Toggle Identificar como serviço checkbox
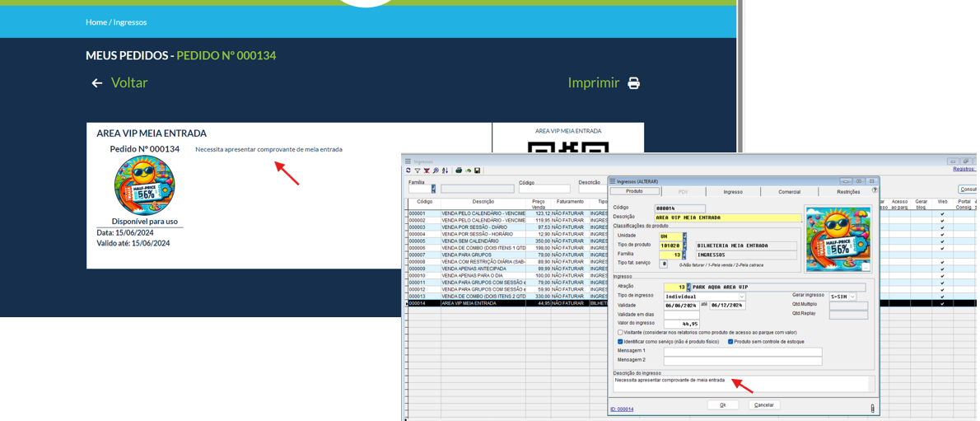 point(620,342)
